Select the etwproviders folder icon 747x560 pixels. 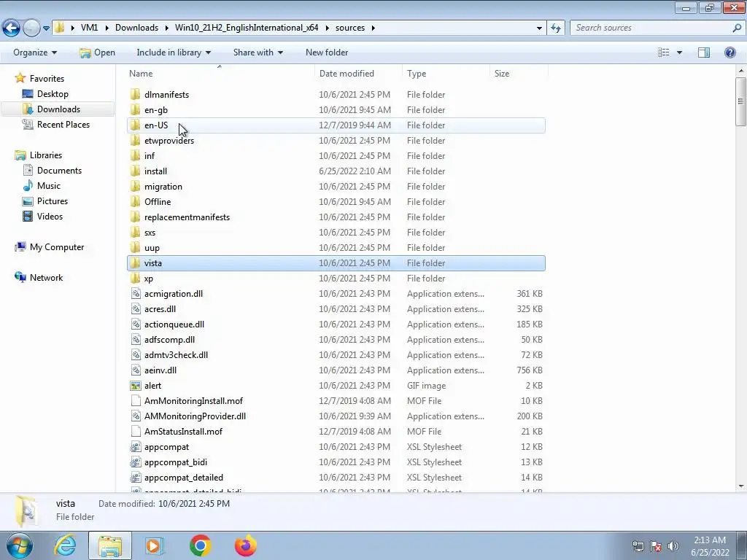(135, 141)
